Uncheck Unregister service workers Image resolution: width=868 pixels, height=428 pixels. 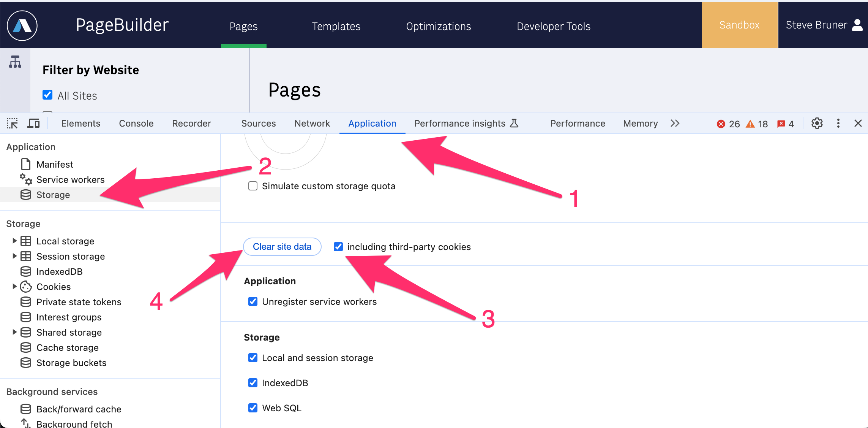point(253,301)
